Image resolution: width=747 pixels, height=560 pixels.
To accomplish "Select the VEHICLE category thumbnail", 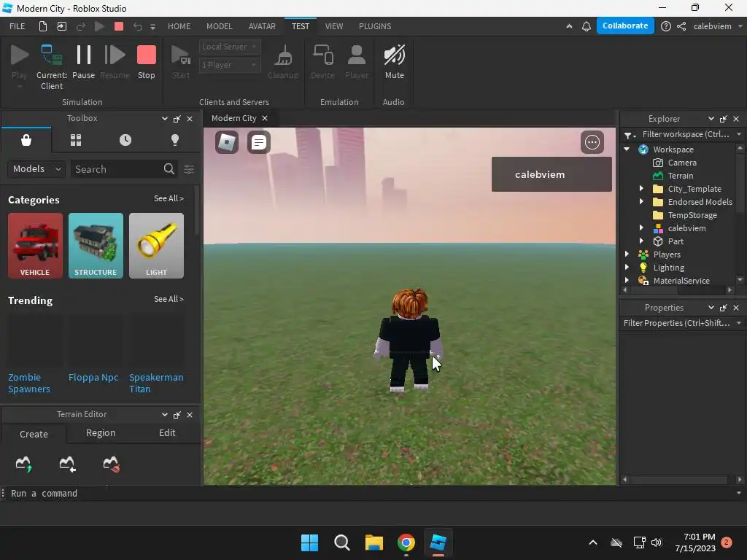I will [x=35, y=246].
